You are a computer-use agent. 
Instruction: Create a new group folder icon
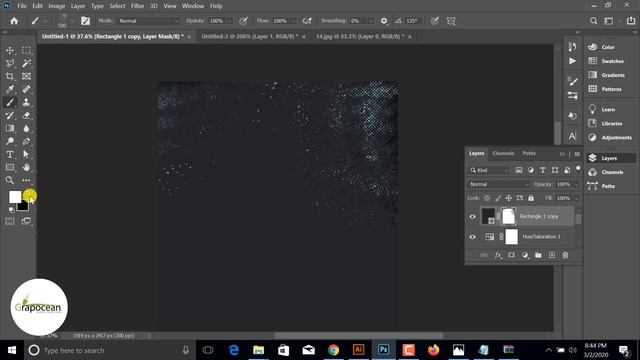(x=538, y=255)
